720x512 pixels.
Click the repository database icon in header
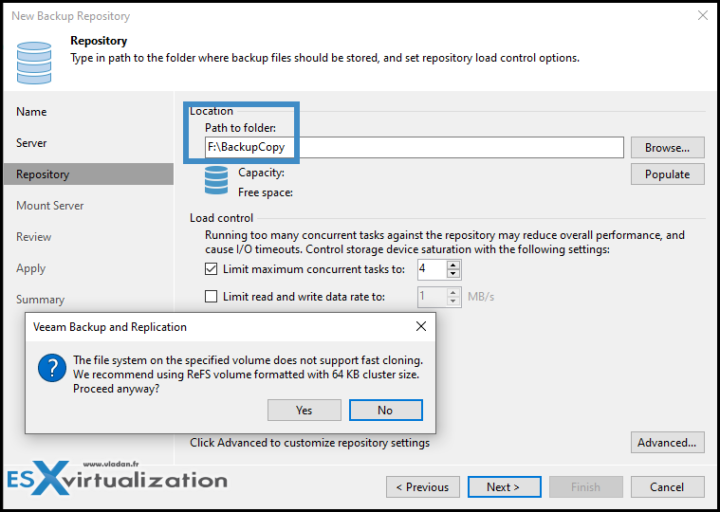pos(34,63)
